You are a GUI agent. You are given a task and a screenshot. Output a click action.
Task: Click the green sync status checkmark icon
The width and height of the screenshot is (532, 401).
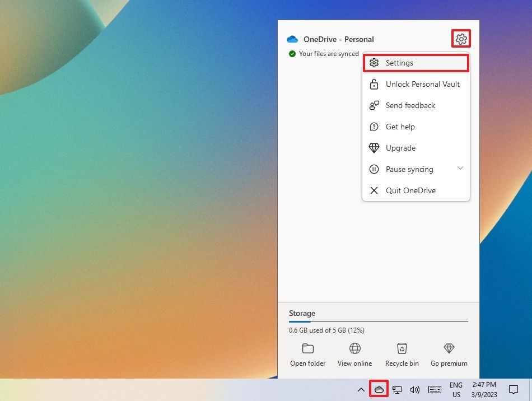[292, 54]
